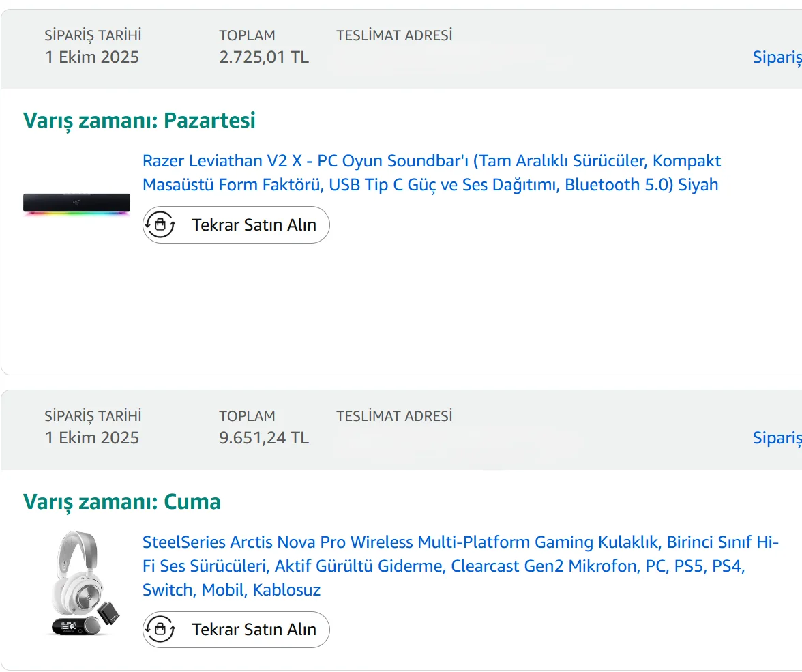802x672 pixels.
Task: Click the Sipariş link in the 2.725,01 TL order
Action: tap(777, 57)
